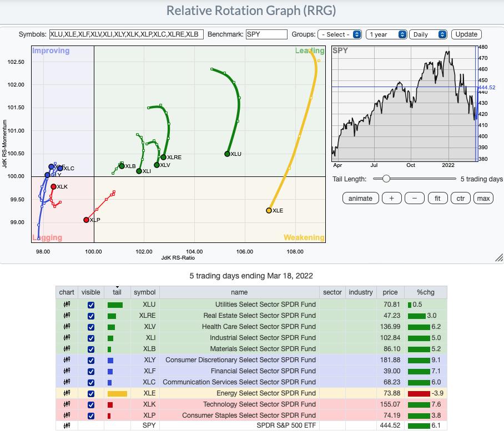Uncheck visibility for Utilities XLU
504x431 pixels.
(91, 305)
